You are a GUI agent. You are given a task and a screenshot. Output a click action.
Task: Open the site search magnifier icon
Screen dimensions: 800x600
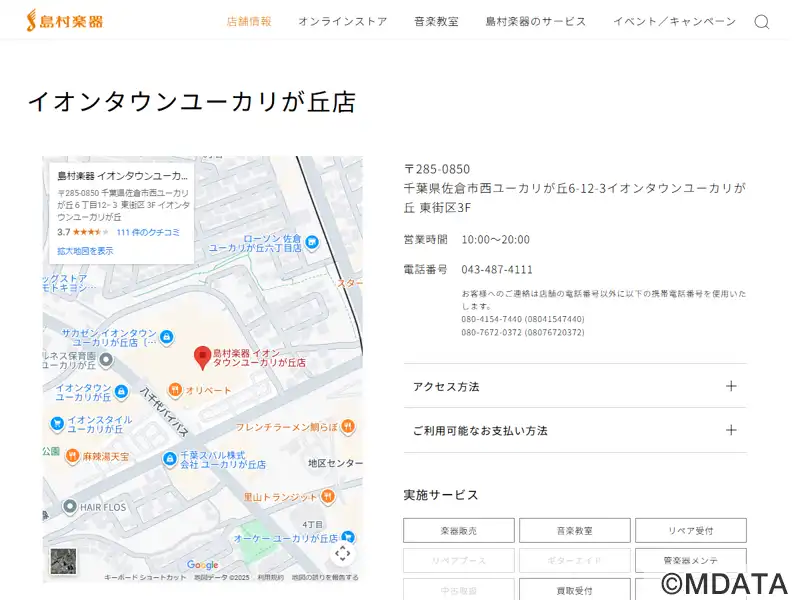[762, 22]
